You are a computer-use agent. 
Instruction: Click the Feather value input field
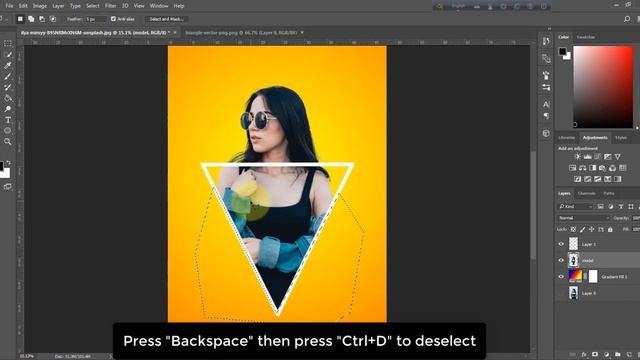click(96, 19)
